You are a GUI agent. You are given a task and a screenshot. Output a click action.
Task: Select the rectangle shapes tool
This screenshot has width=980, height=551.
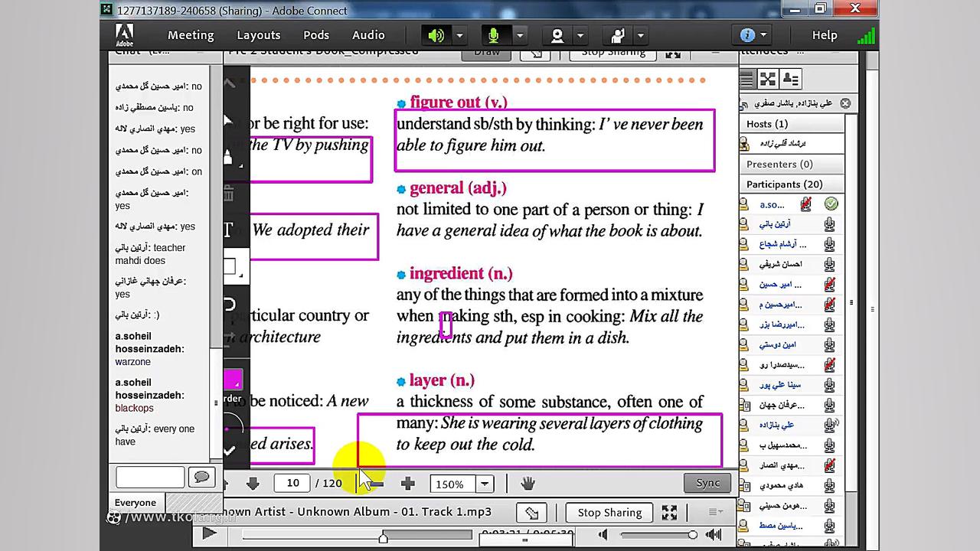coord(230,267)
